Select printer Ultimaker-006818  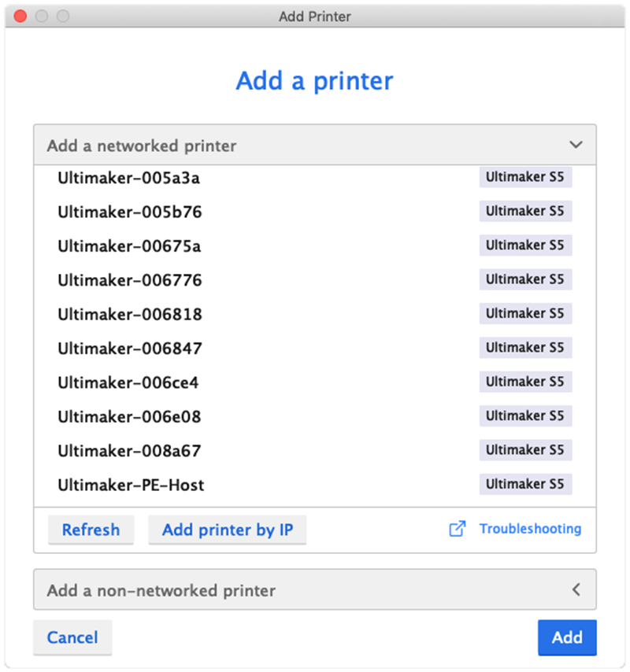point(130,314)
